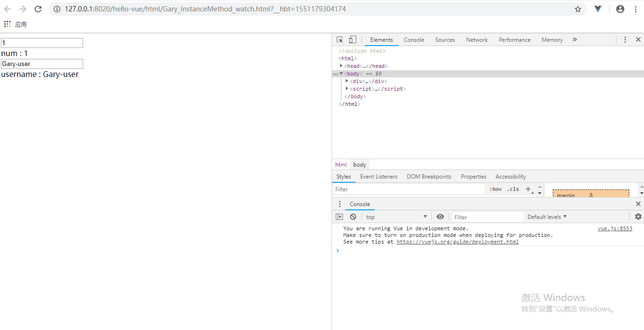The image size is (644, 330).
Task: Clear the console with the ban icon
Action: tap(353, 217)
